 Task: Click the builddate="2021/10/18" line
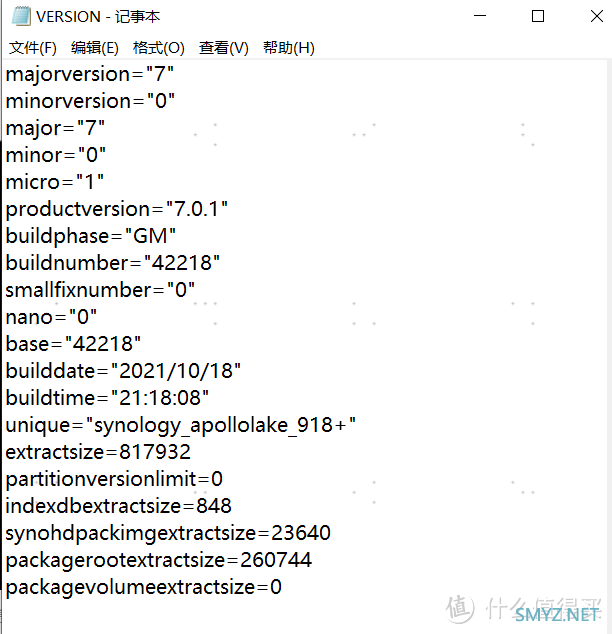pyautogui.click(x=123, y=371)
